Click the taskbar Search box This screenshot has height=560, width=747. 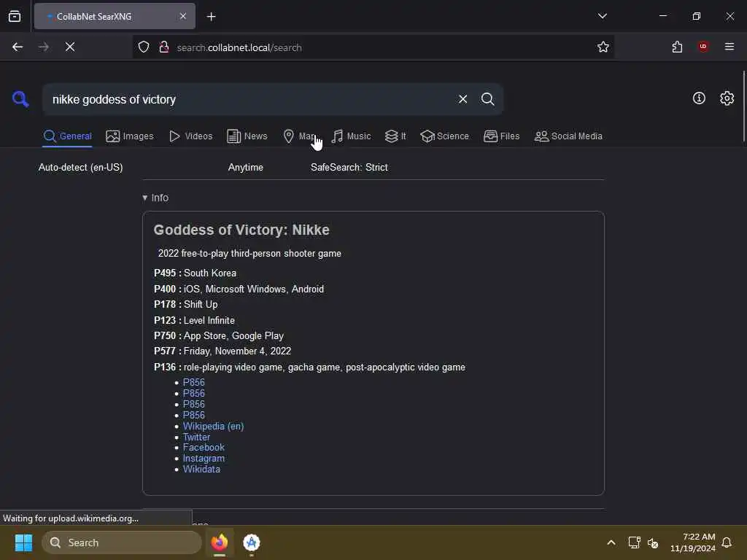[x=122, y=542]
